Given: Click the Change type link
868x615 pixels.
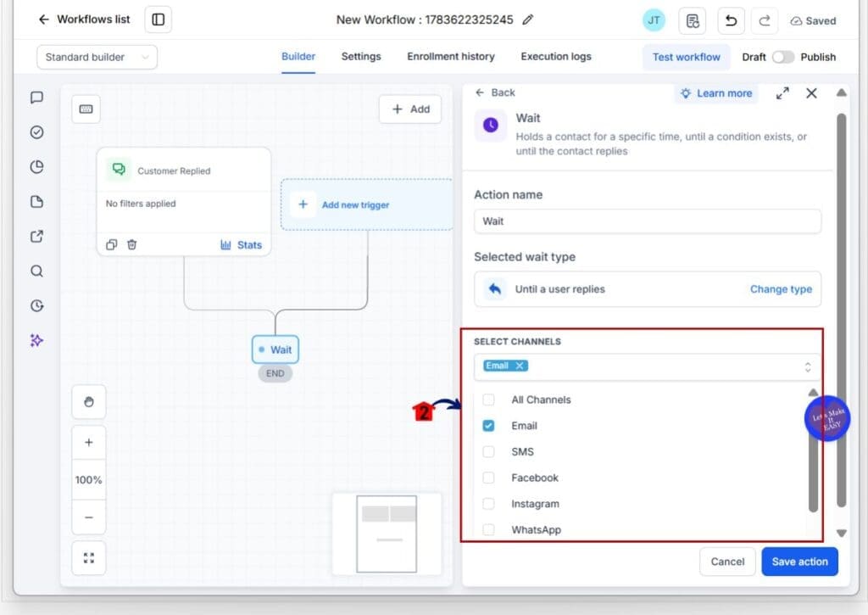Looking at the screenshot, I should click(781, 289).
